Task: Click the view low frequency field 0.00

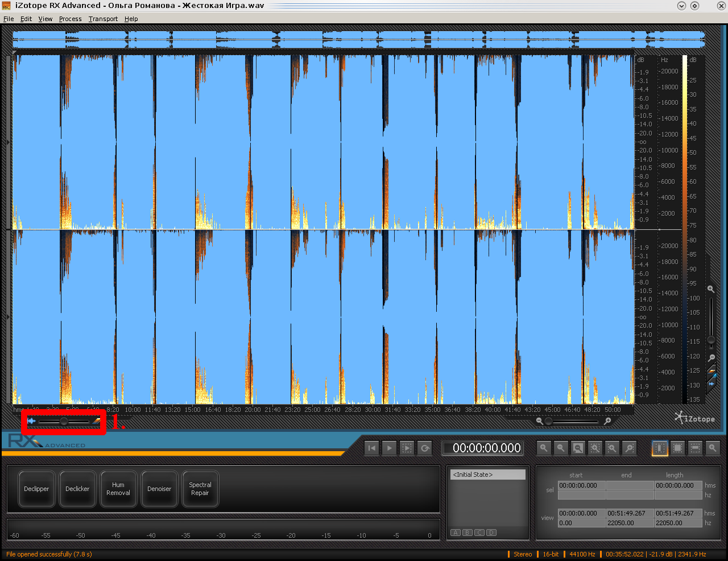Action: [x=581, y=523]
